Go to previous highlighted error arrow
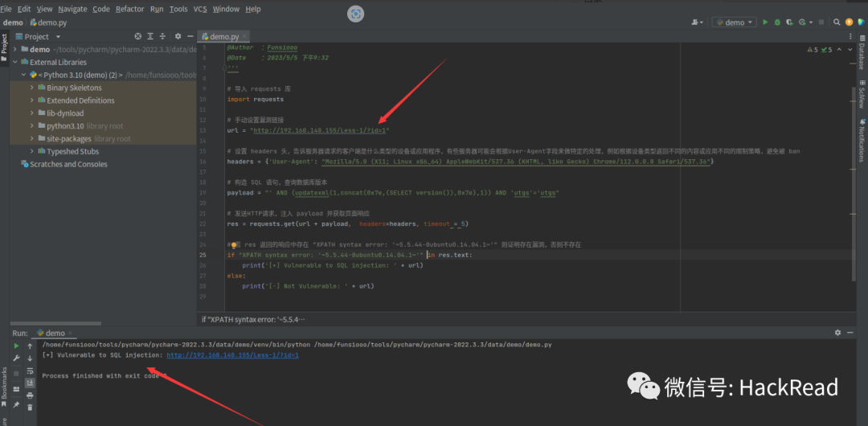Image resolution: width=868 pixels, height=426 pixels. pyautogui.click(x=839, y=50)
